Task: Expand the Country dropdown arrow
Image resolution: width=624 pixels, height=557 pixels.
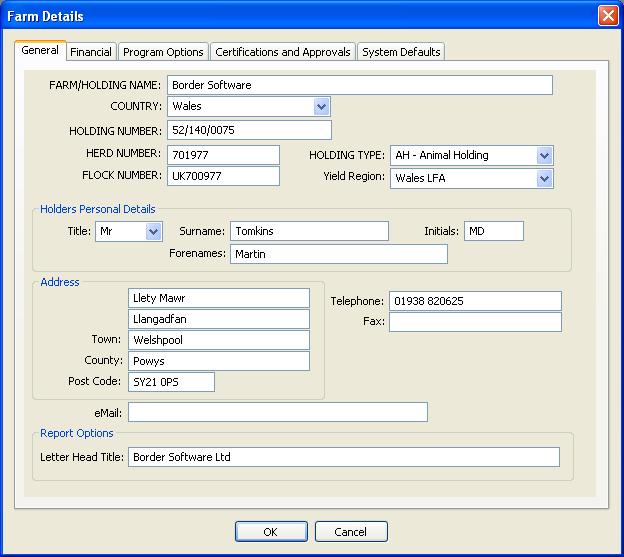Action: (x=321, y=107)
